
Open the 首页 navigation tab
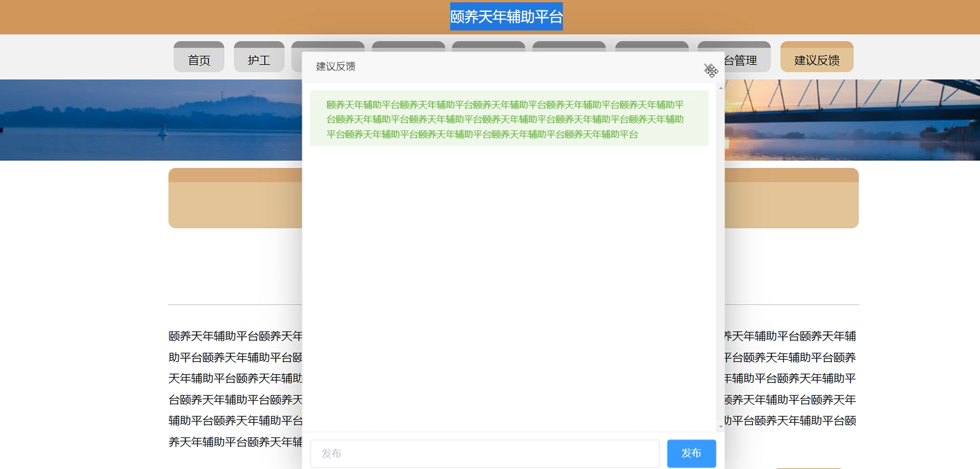click(199, 57)
